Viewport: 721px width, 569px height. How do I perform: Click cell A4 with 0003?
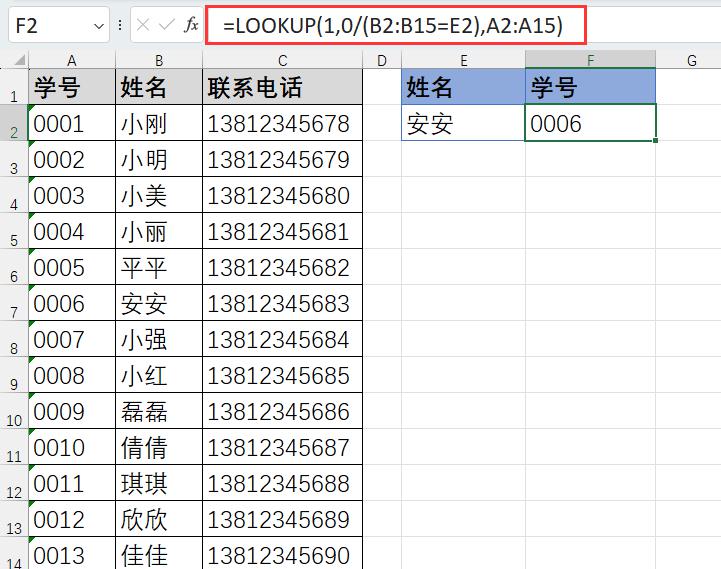72,195
